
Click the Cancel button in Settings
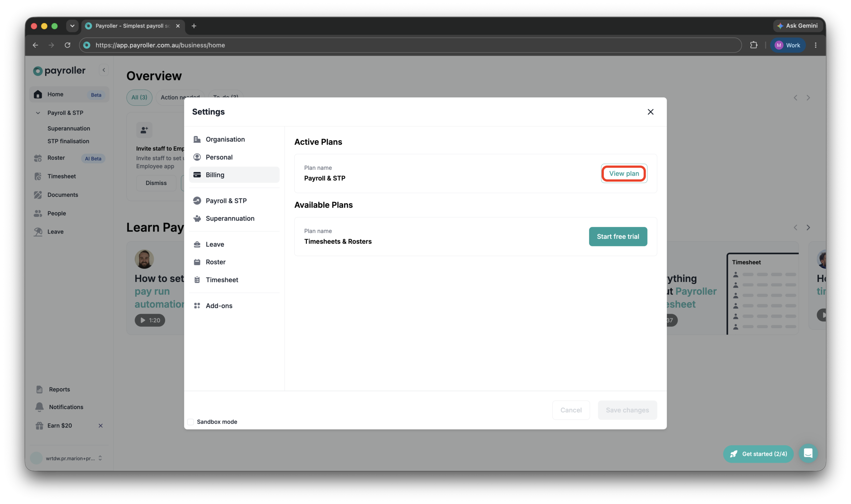(571, 410)
